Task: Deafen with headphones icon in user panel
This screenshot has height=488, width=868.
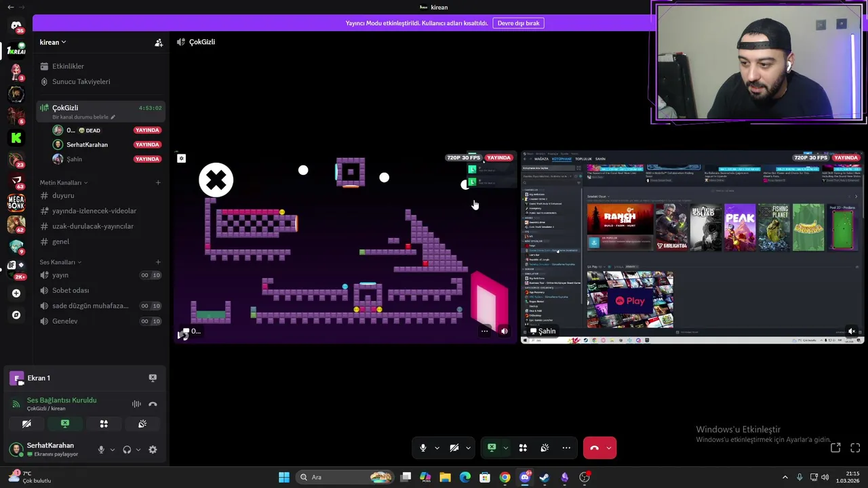Action: pos(127,449)
